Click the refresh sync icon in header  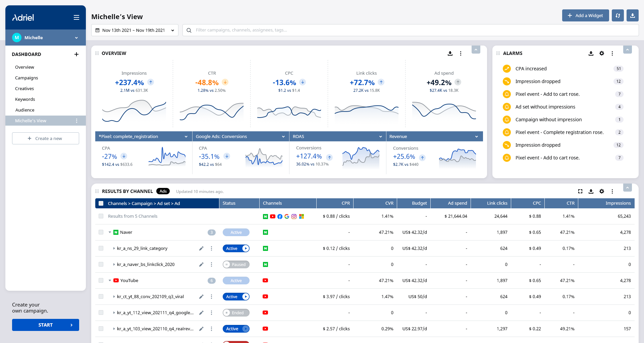pos(618,15)
